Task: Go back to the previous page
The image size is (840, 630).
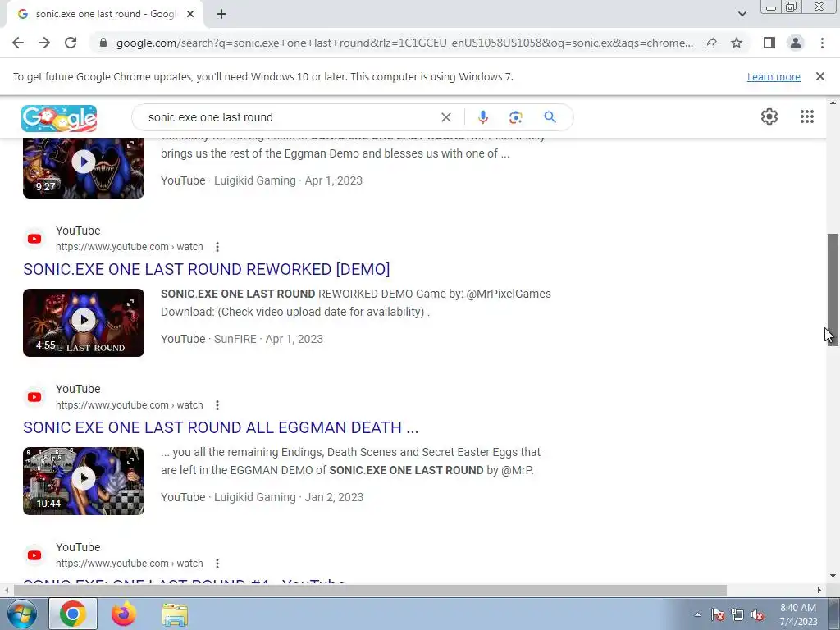Action: click(18, 43)
